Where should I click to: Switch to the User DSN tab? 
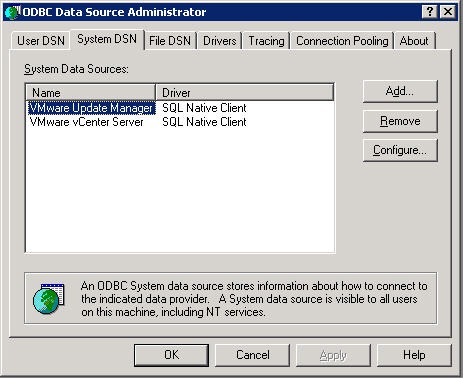point(41,41)
